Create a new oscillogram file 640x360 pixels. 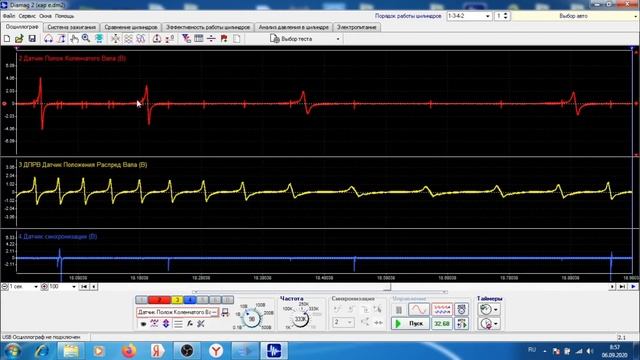coord(7,39)
